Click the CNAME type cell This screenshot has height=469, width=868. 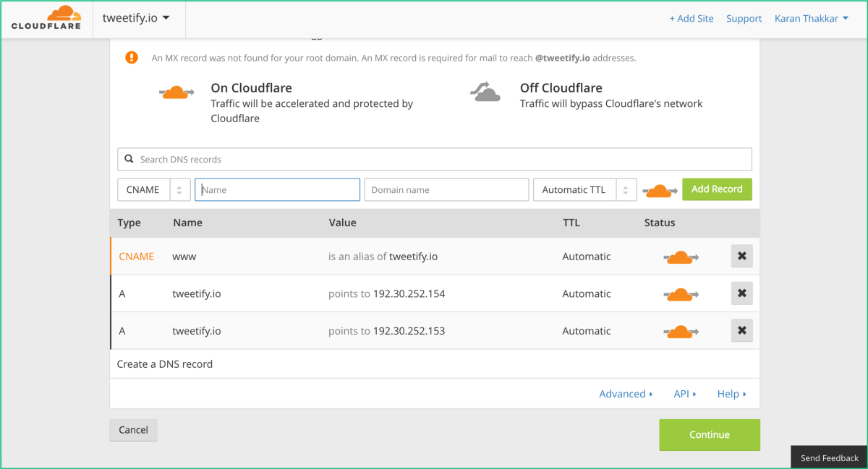point(136,257)
